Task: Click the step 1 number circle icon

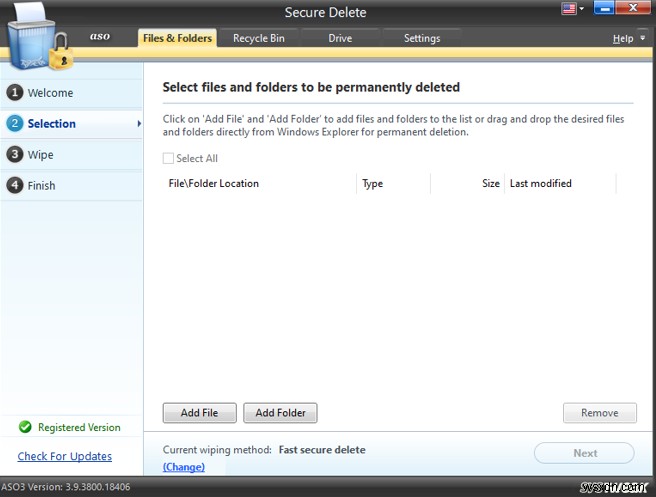Action: click(15, 92)
